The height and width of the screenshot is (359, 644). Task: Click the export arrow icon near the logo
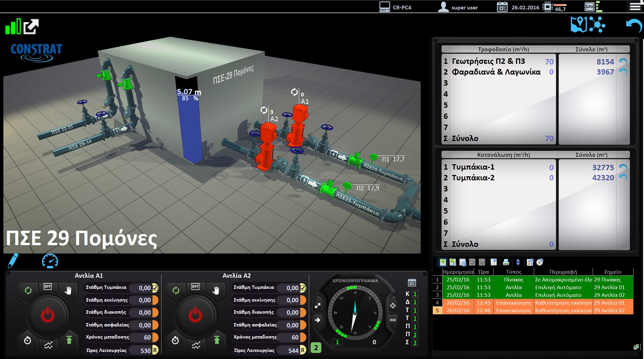[31, 27]
